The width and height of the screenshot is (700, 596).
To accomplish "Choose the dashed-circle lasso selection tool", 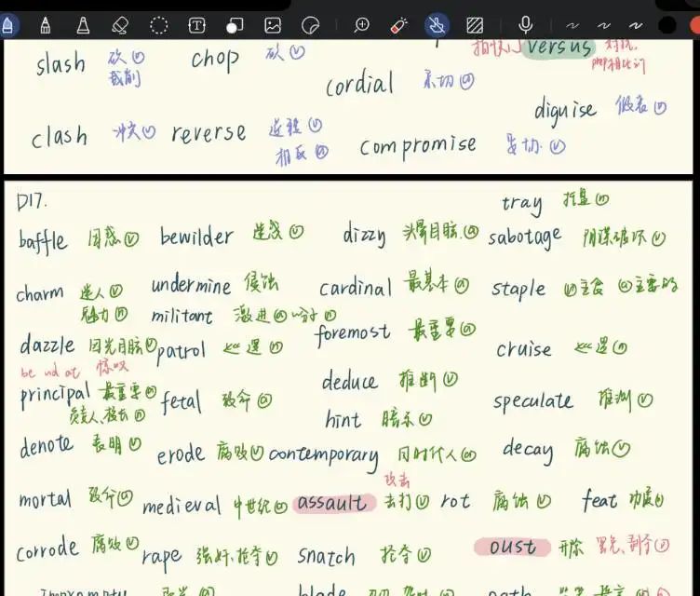I will point(158,25).
